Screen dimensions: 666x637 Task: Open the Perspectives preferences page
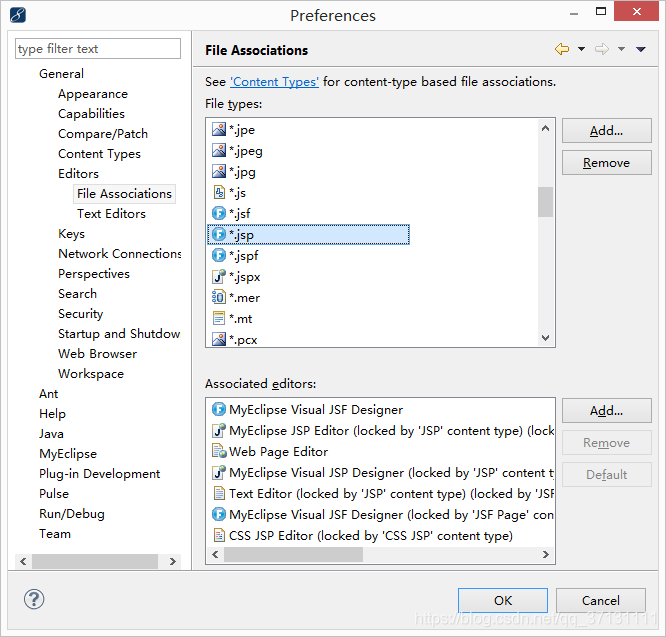[94, 273]
